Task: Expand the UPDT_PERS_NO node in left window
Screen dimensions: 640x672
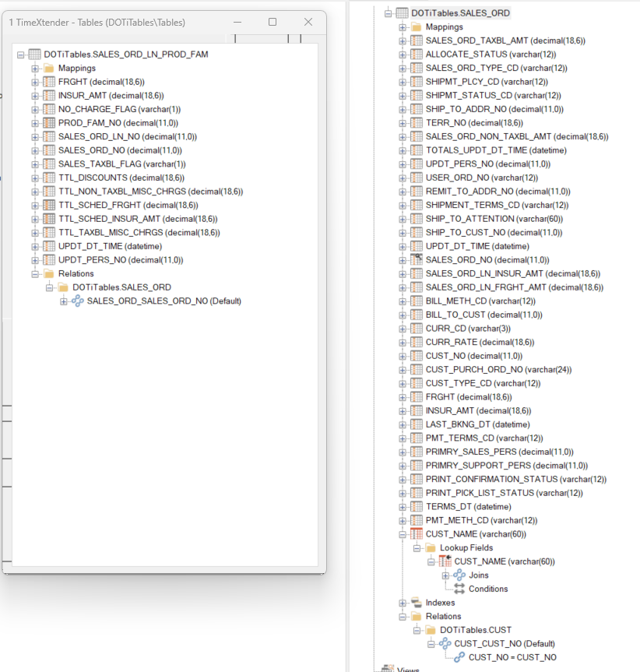Action: [x=35, y=260]
